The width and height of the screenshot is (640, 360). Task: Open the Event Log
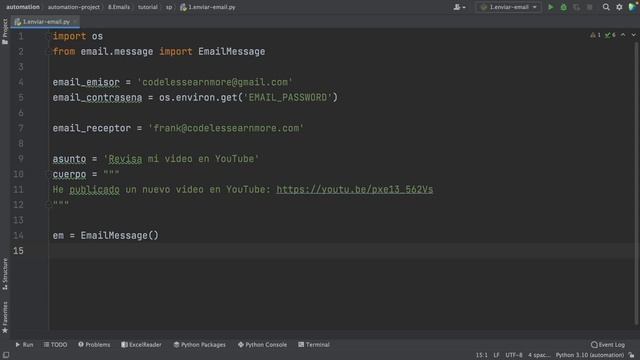[607, 344]
